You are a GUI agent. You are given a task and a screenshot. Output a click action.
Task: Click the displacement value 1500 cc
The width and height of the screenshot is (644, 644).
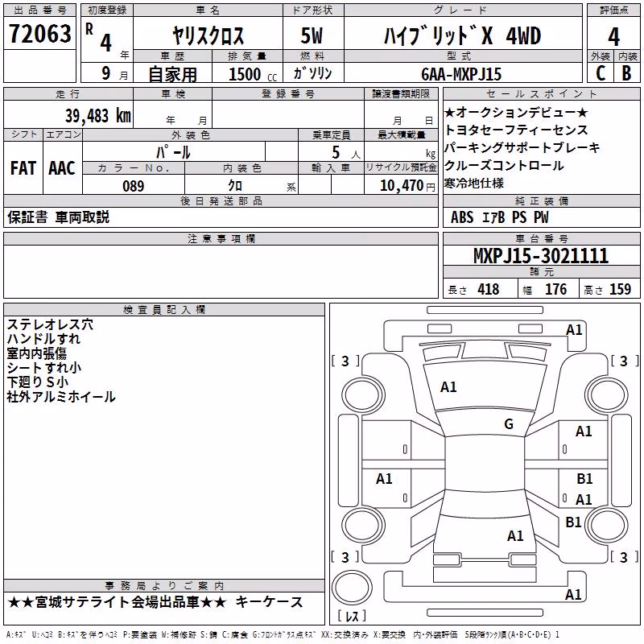pyautogui.click(x=253, y=74)
